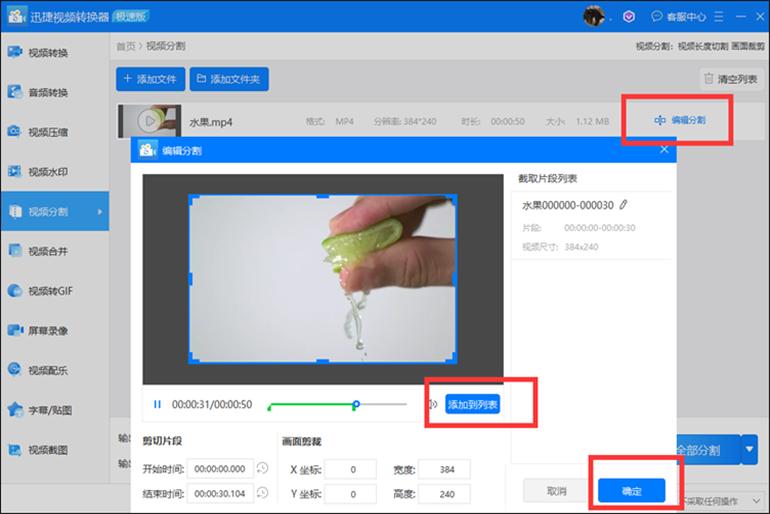The width and height of the screenshot is (770, 514).
Task: Click the bottom-right crop corner handle
Action: tap(452, 358)
